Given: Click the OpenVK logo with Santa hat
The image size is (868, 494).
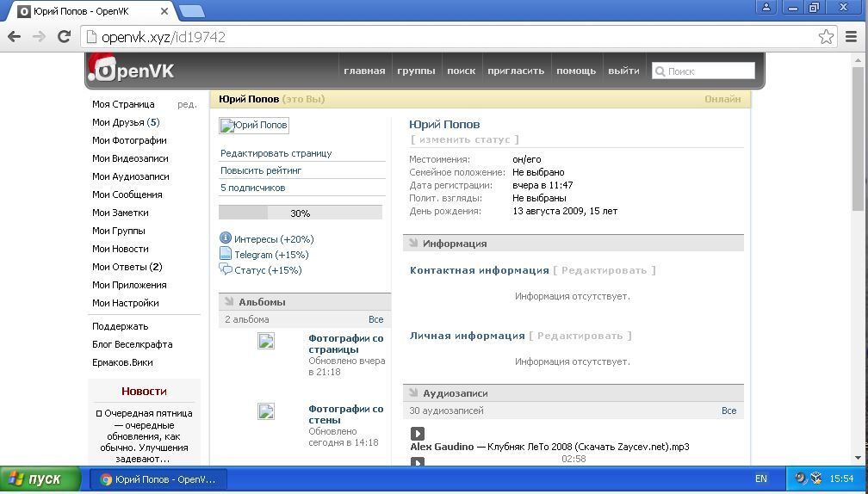Looking at the screenshot, I should [131, 69].
